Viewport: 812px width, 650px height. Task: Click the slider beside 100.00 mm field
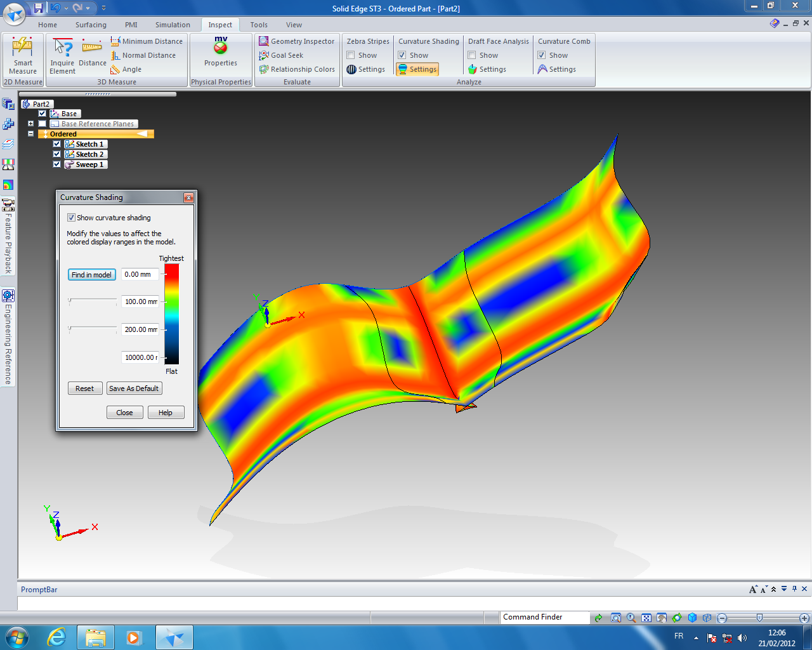pos(93,301)
